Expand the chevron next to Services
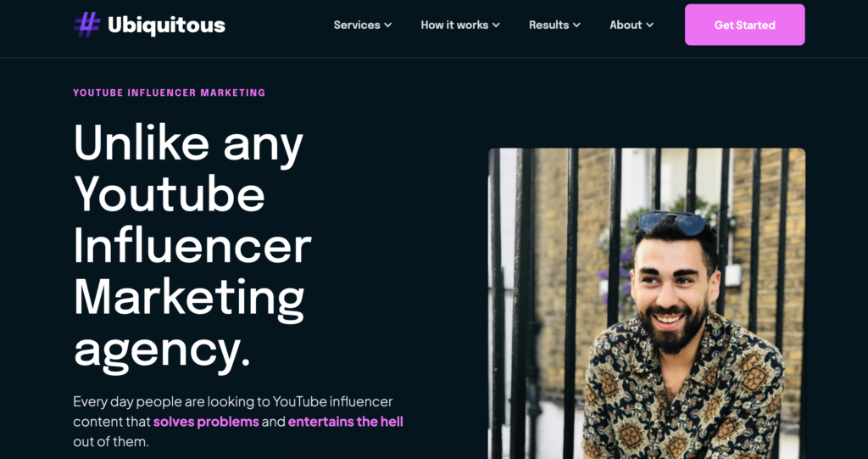The width and height of the screenshot is (868, 459). (388, 25)
